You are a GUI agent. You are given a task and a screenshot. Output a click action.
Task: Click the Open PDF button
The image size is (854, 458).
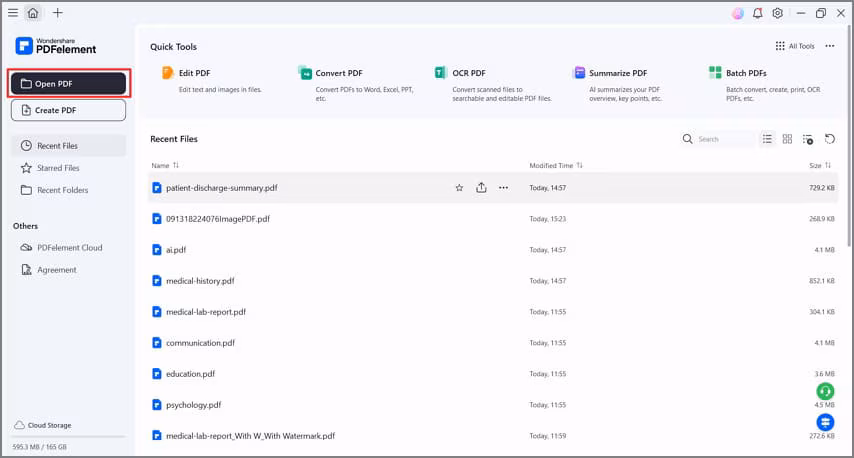pyautogui.click(x=69, y=83)
